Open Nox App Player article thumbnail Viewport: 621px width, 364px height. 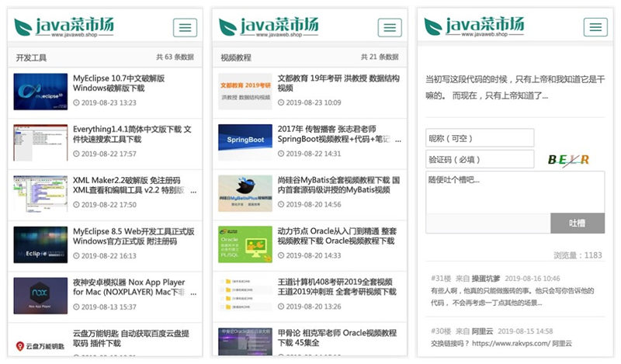(x=40, y=296)
